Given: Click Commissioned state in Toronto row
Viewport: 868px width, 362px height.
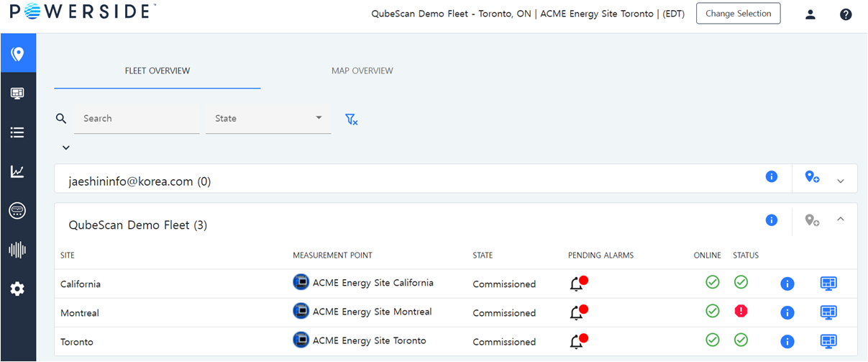Looking at the screenshot, I should tap(504, 342).
